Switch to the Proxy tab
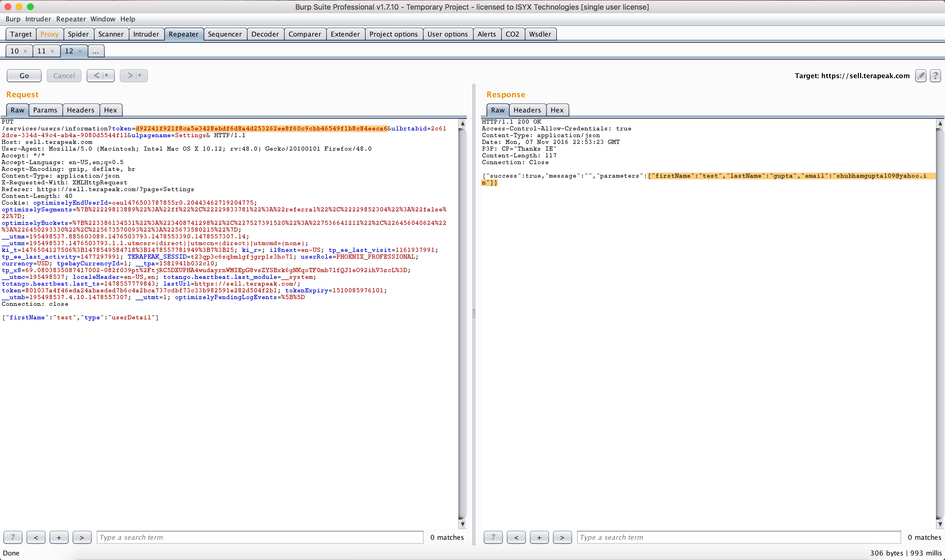The width and height of the screenshot is (945, 560). (x=49, y=34)
